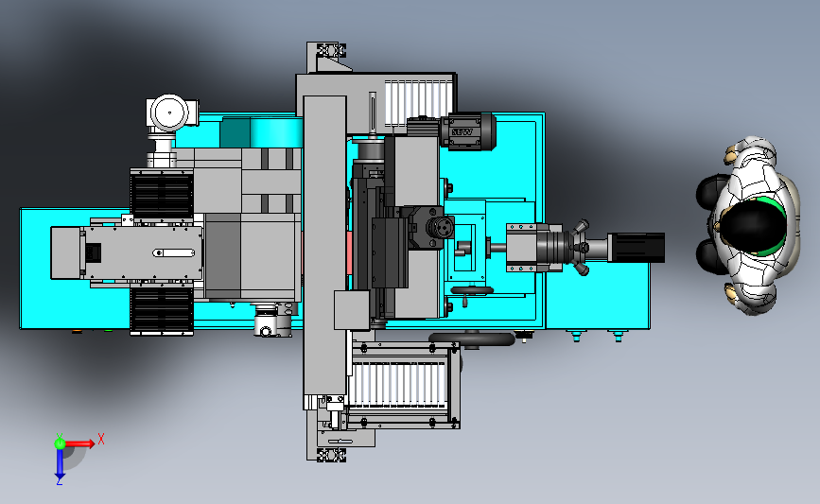Click the green Y axis dot of the triad
820x504 pixels.
pos(60,443)
